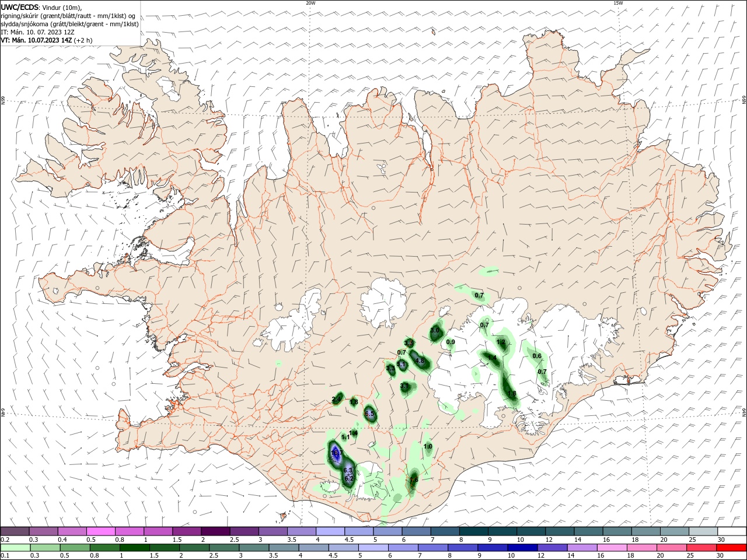Click the '0.4' label in the snow legend

pyautogui.click(x=62, y=540)
